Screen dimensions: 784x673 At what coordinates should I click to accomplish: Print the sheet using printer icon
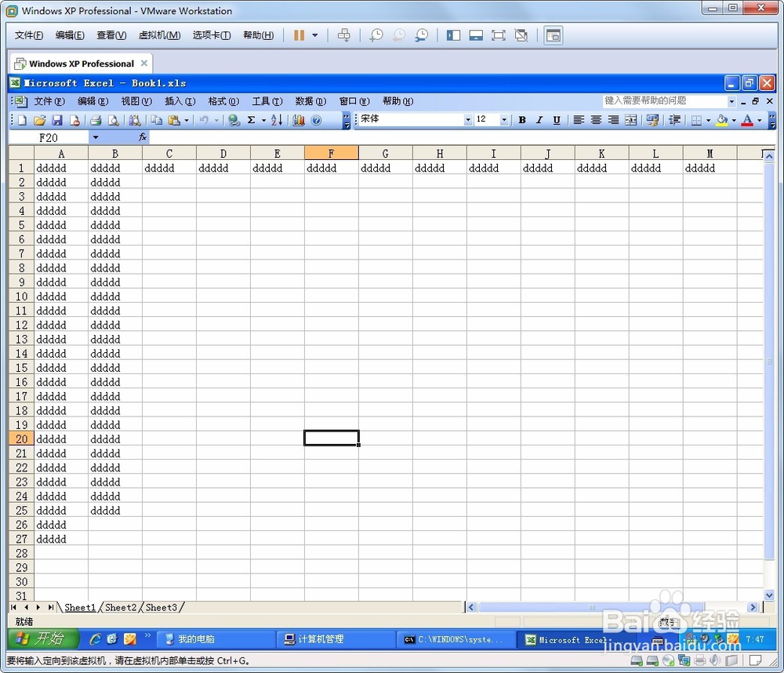(96, 120)
